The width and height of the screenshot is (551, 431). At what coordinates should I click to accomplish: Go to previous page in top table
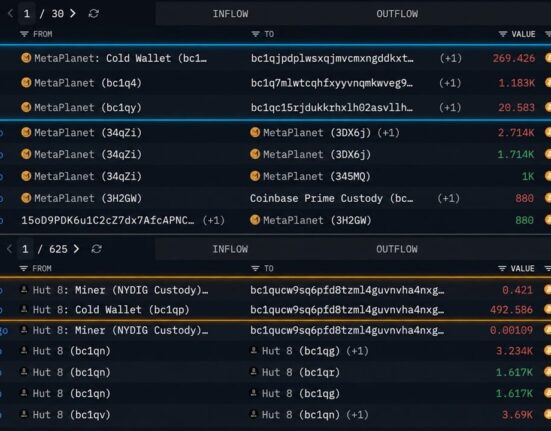(x=11, y=14)
